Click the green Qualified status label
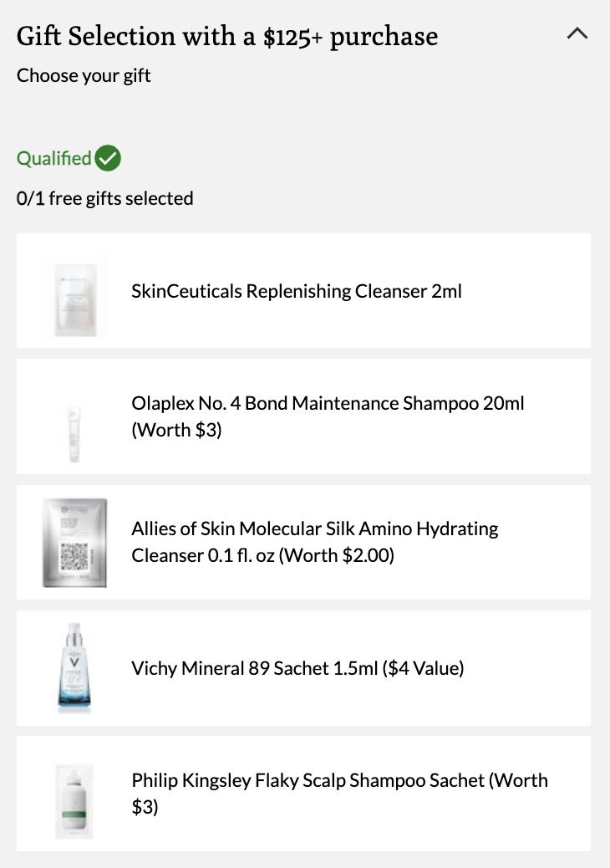 coord(54,158)
